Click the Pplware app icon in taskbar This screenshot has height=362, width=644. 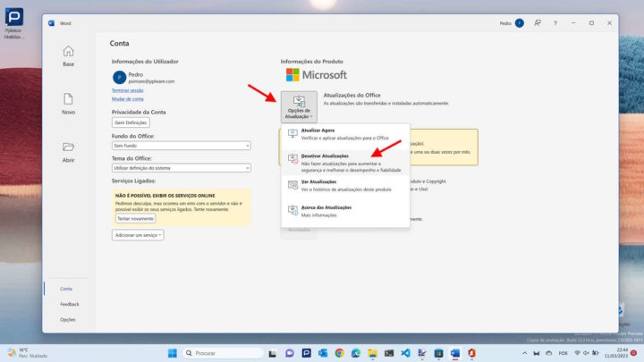pos(307,353)
